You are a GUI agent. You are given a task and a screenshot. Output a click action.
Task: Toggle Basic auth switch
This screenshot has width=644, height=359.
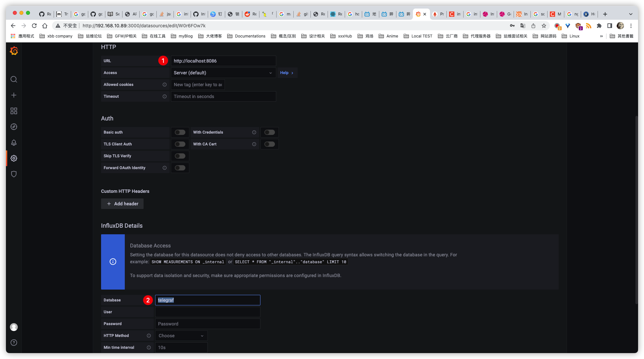(x=180, y=132)
